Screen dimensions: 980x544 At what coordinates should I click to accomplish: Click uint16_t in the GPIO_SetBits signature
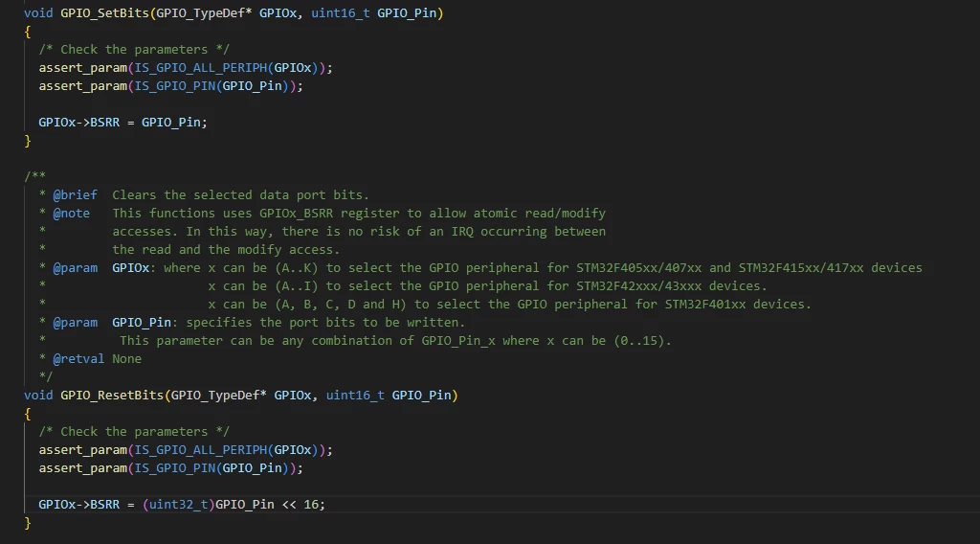340,13
